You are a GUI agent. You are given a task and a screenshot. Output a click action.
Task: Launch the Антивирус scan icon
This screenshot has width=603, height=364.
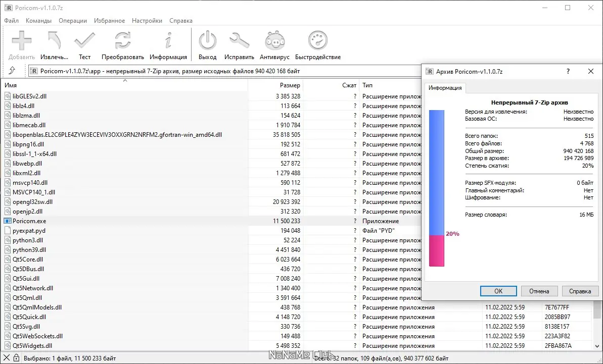point(274,41)
